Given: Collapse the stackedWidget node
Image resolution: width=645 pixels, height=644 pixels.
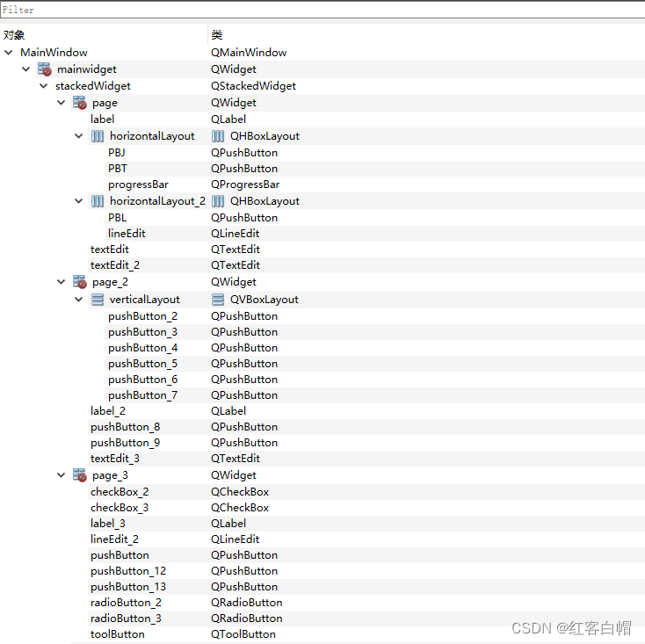Looking at the screenshot, I should [x=44, y=86].
